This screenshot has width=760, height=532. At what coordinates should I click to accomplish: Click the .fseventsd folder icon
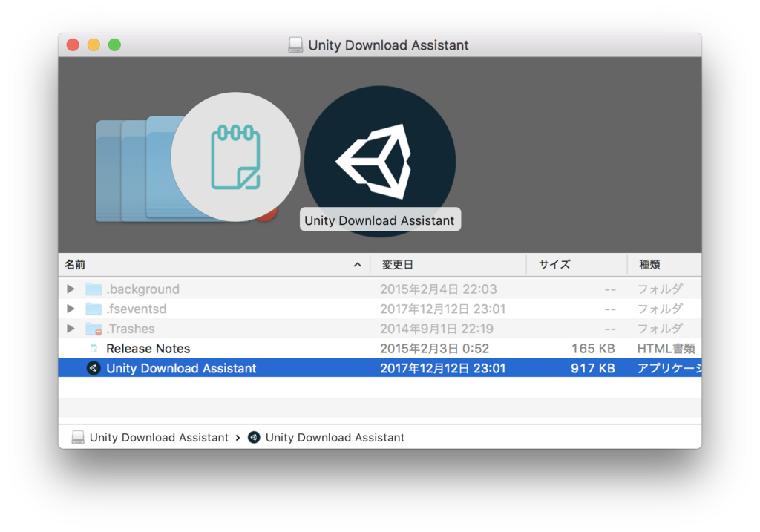(94, 309)
